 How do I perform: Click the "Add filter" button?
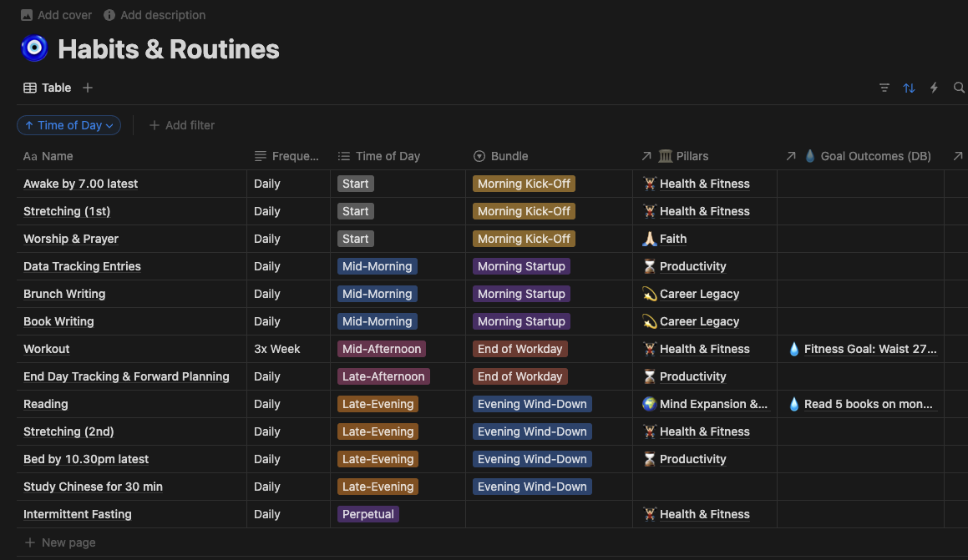point(182,125)
